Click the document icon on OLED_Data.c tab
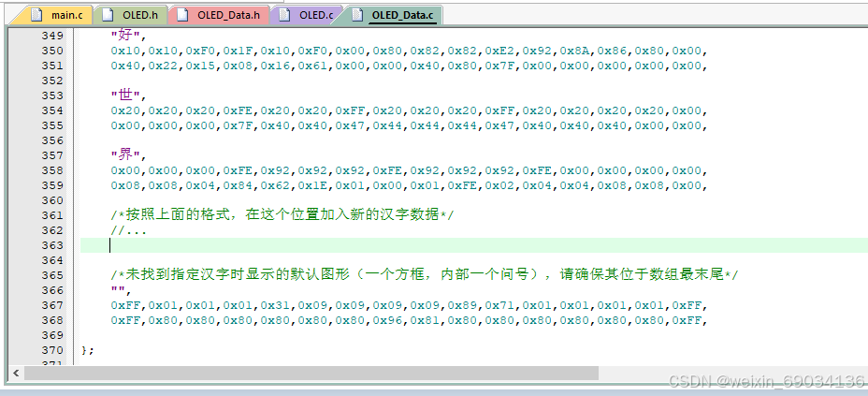The height and width of the screenshot is (396, 868). tap(357, 15)
